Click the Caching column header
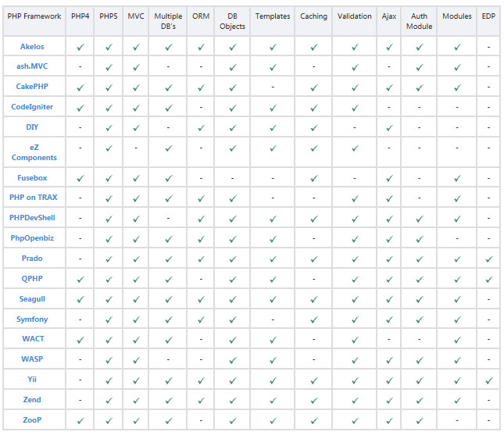Viewport: 504px width, 439px height. pos(313,16)
